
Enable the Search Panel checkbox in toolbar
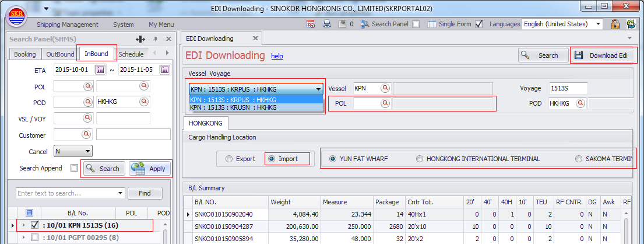(x=416, y=24)
